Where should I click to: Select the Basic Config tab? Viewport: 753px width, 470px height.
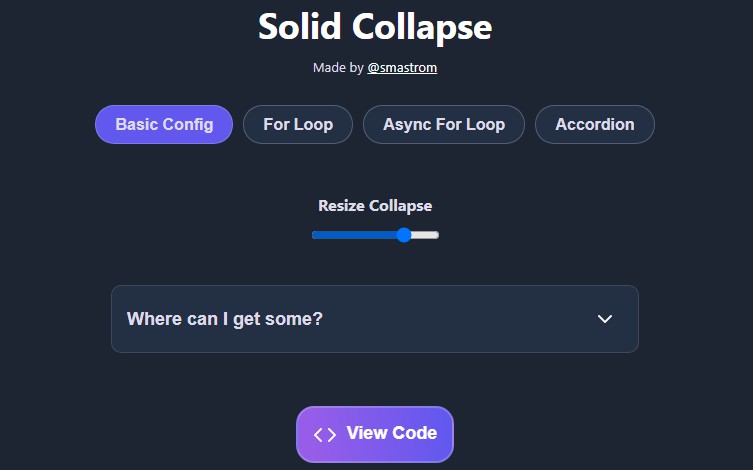[164, 125]
